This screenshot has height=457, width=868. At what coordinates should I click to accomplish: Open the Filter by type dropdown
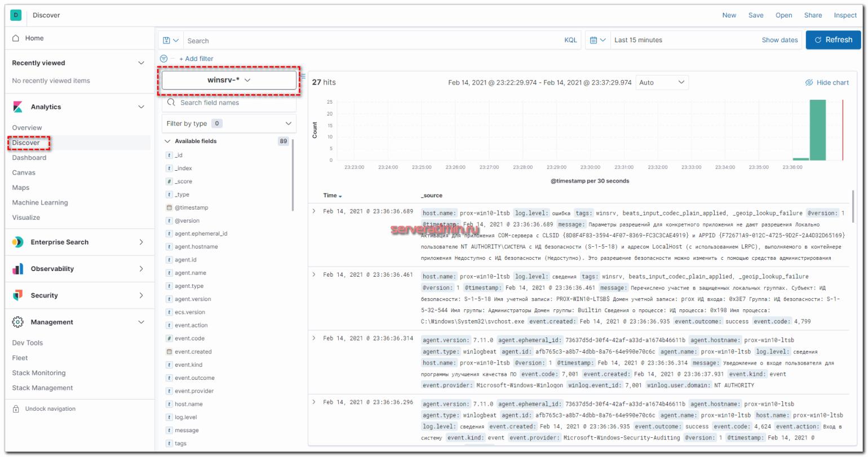point(229,123)
